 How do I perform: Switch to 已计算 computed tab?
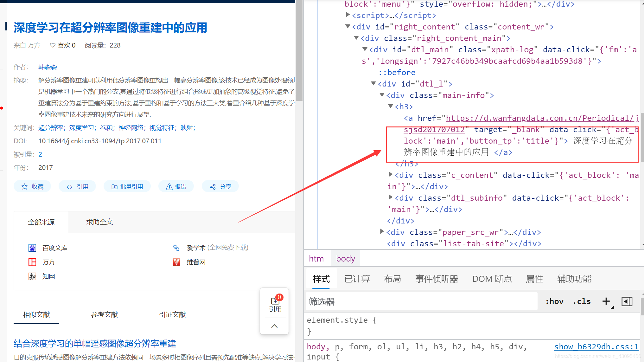point(357,279)
